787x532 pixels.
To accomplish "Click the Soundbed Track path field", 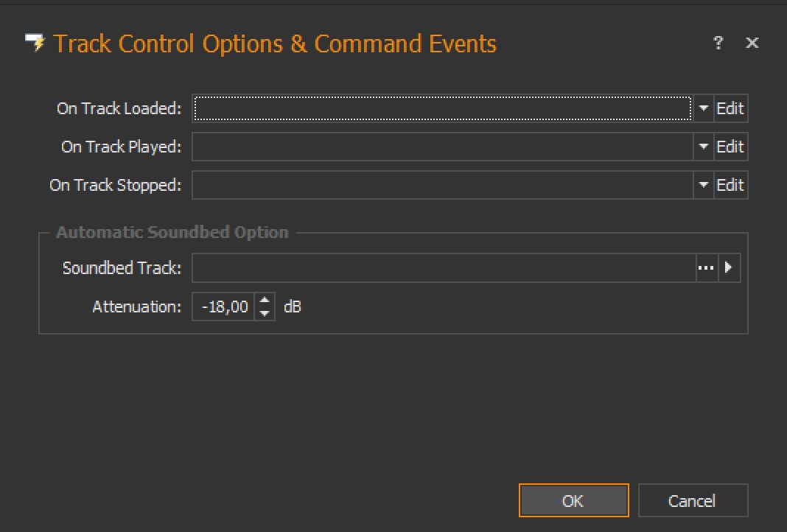I will click(x=442, y=268).
